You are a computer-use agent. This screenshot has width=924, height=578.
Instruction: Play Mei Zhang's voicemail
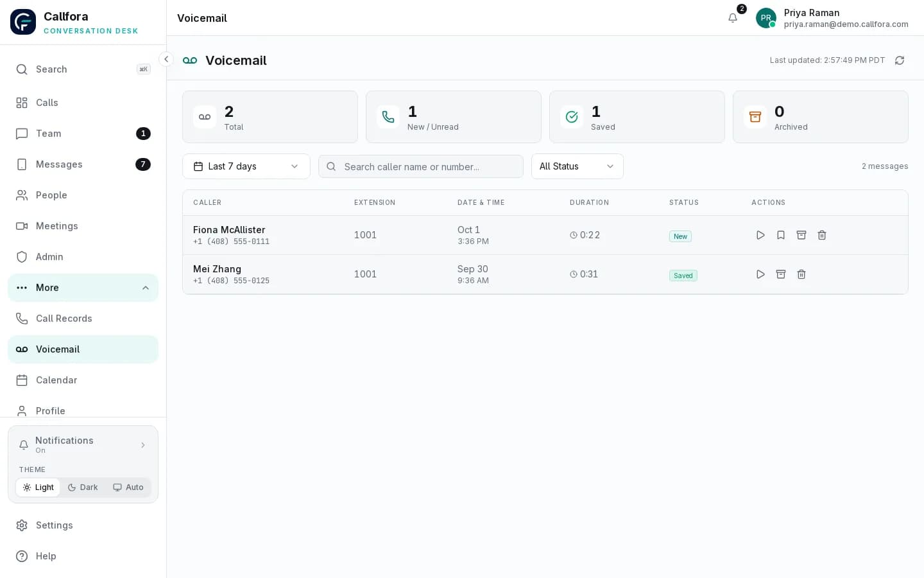click(x=760, y=274)
